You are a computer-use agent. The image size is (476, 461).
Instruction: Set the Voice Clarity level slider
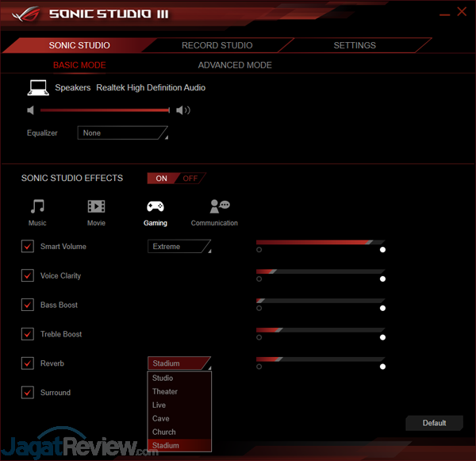[321, 271]
